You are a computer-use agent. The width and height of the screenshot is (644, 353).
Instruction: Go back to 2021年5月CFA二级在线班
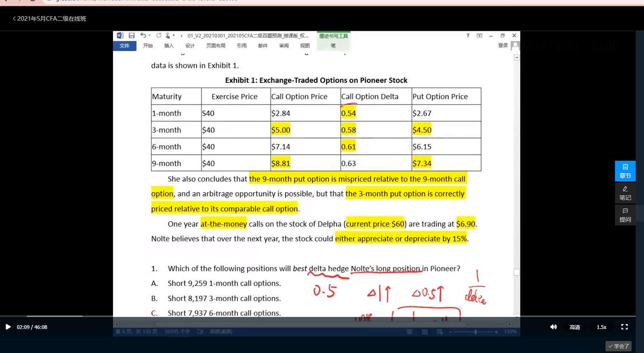coord(49,19)
